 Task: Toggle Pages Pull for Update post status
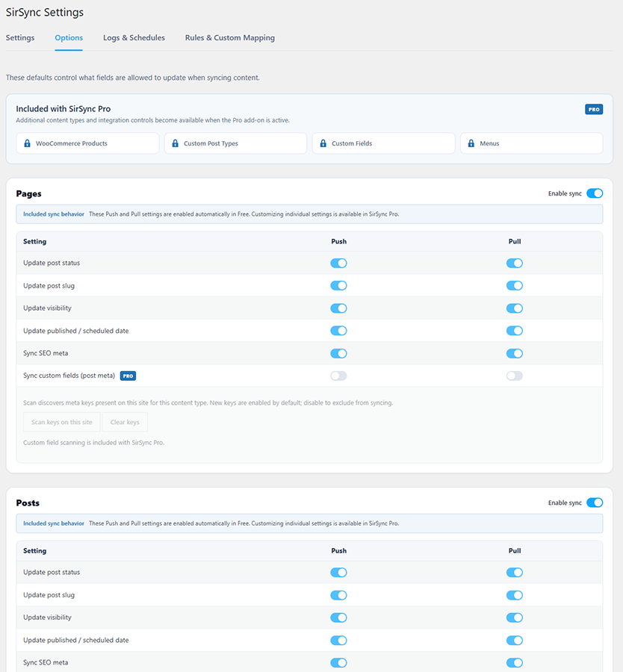pos(515,263)
